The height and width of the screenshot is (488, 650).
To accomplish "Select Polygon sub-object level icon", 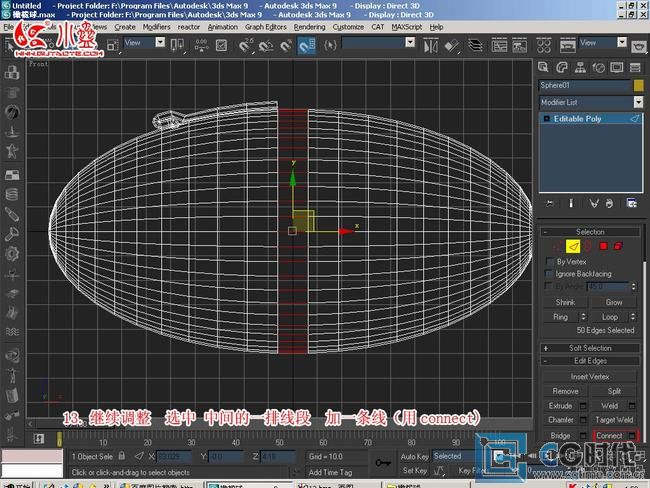I will pos(604,246).
